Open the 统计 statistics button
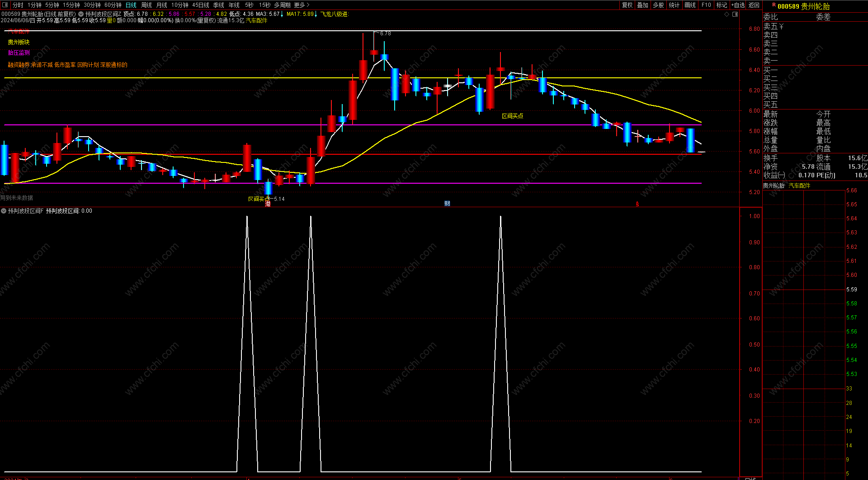The image size is (868, 480). (x=674, y=5)
